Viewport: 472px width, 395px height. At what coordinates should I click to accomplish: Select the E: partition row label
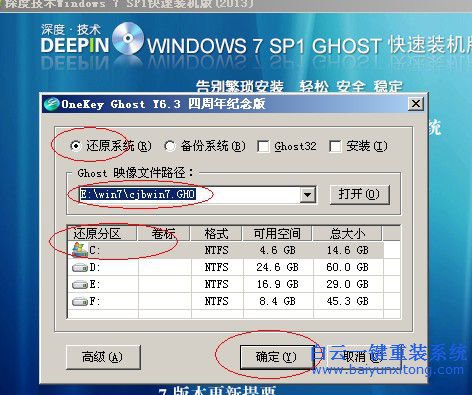(95, 284)
